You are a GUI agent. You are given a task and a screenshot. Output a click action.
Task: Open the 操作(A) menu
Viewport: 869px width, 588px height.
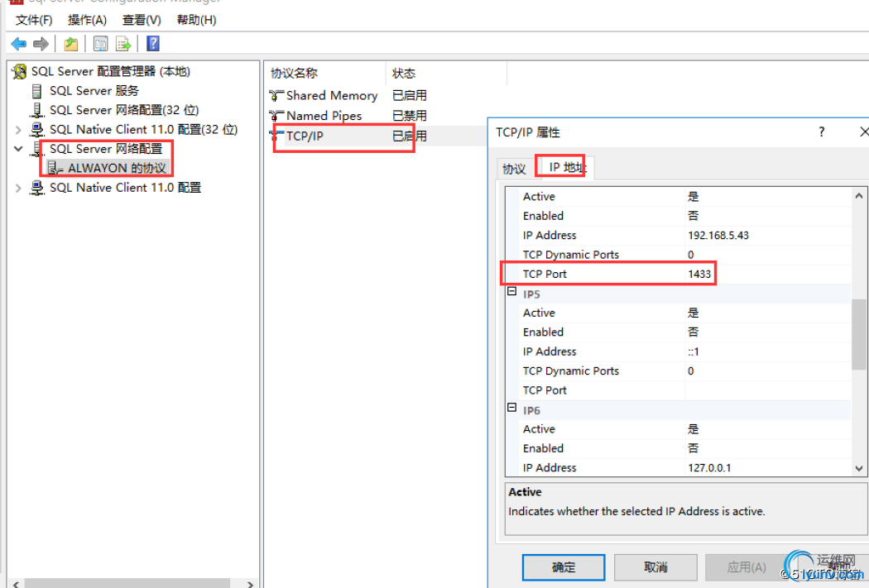pos(87,20)
